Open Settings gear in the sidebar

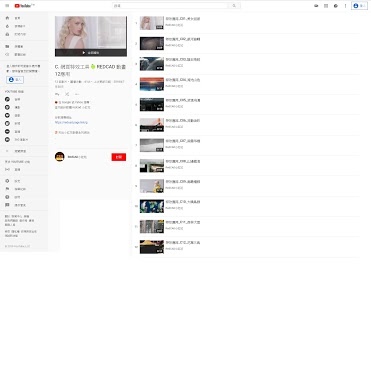click(x=23, y=181)
